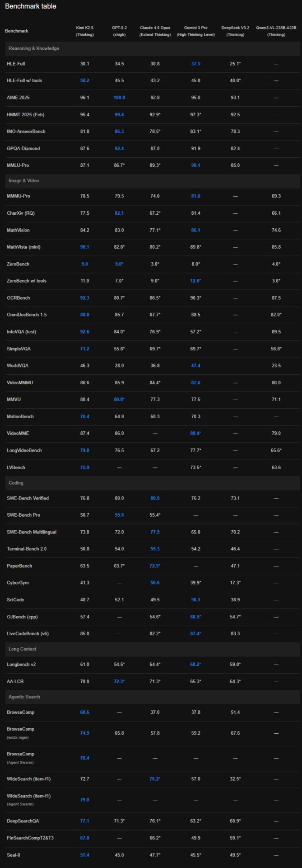Click the "AA-LCR" row label
The width and height of the screenshot is (302, 868).
point(15,682)
